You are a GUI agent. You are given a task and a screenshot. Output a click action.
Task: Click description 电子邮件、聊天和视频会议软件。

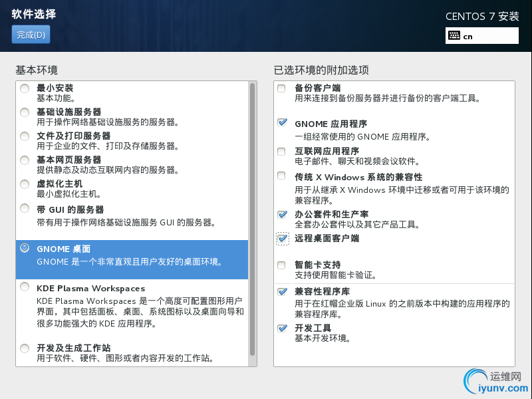[358, 161]
